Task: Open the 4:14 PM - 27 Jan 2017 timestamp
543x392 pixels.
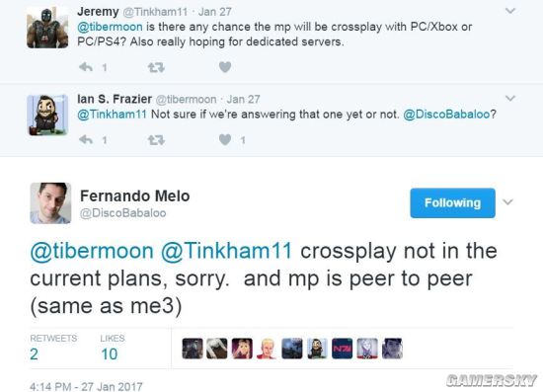Action: (x=86, y=386)
